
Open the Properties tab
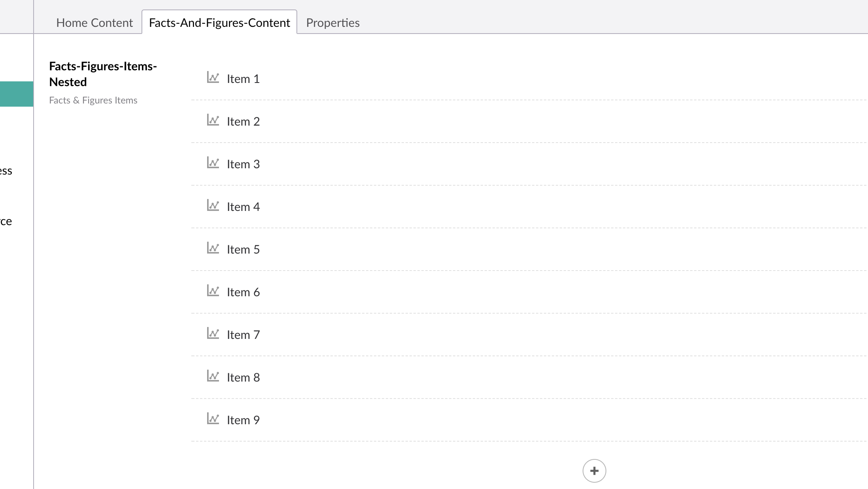click(333, 23)
